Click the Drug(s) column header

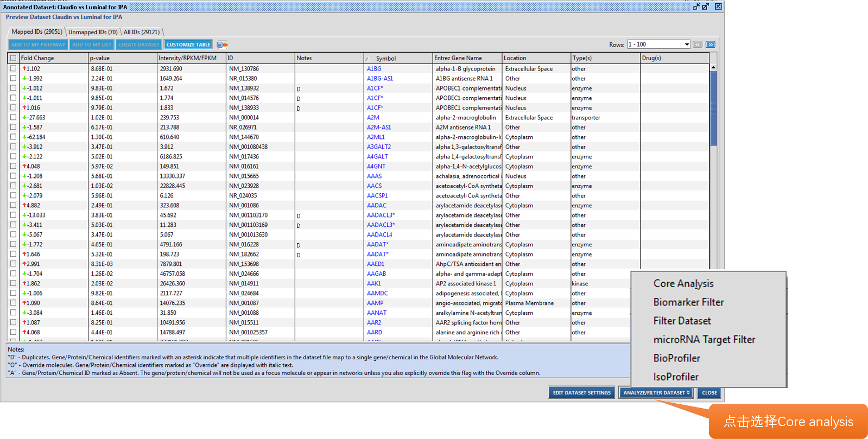coord(674,58)
